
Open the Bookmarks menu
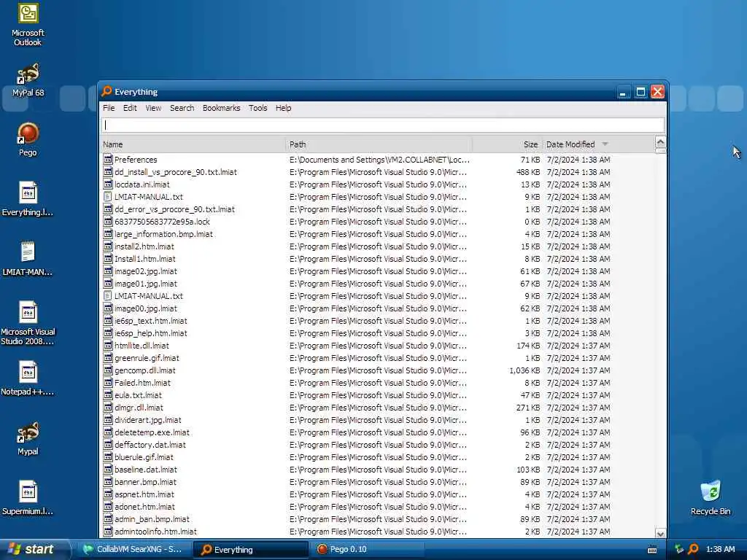(x=221, y=108)
